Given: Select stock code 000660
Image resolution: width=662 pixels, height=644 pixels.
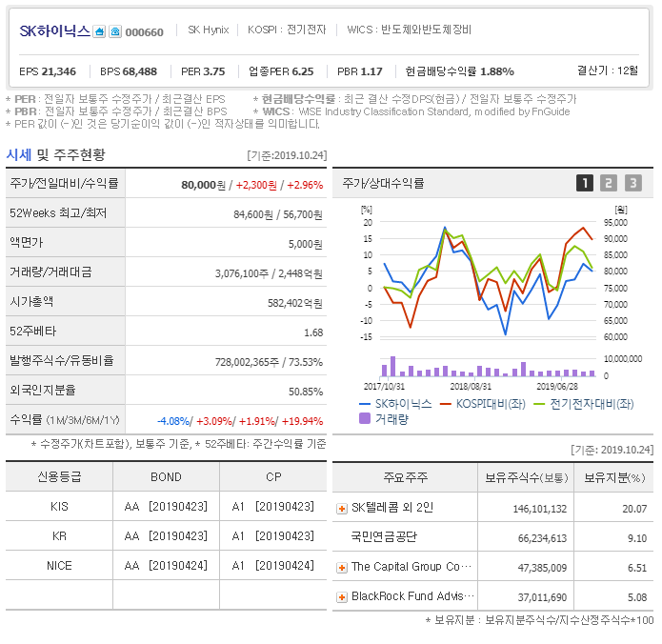Looking at the screenshot, I should pyautogui.click(x=145, y=32).
